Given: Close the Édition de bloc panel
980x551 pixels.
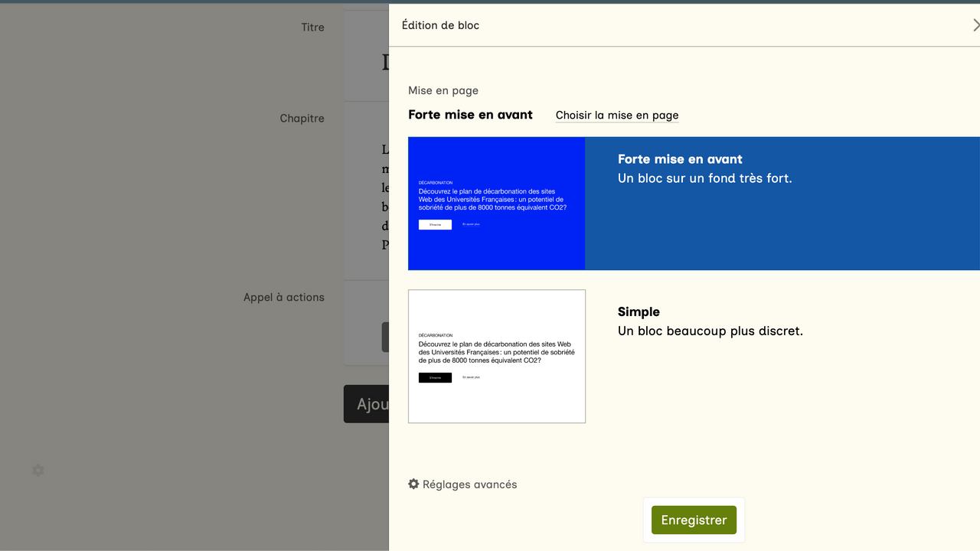Looking at the screenshot, I should tap(975, 25).
